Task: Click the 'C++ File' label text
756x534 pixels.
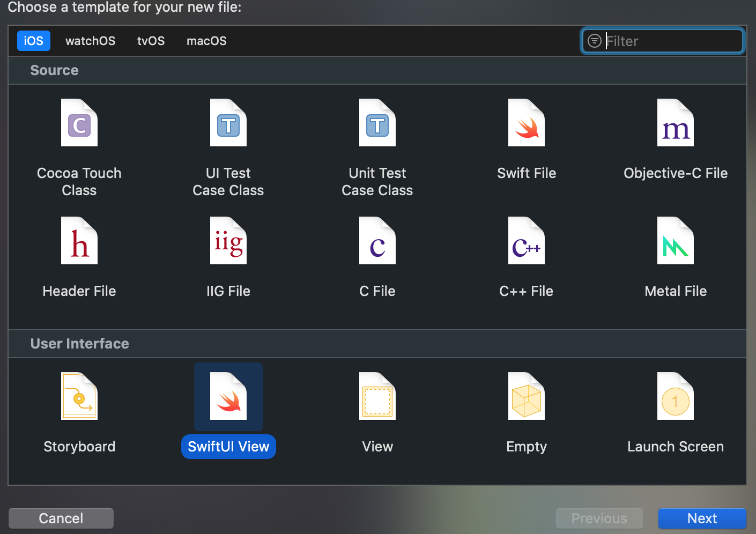Action: tap(527, 291)
